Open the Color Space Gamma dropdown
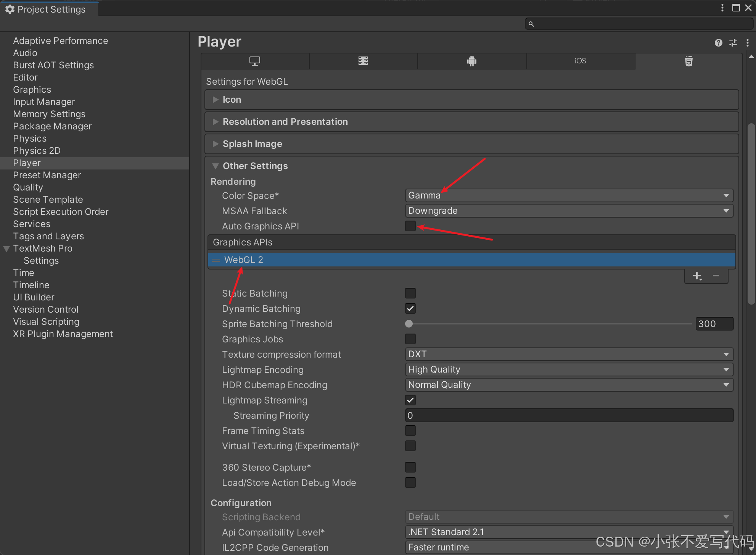The width and height of the screenshot is (756, 555). [568, 195]
